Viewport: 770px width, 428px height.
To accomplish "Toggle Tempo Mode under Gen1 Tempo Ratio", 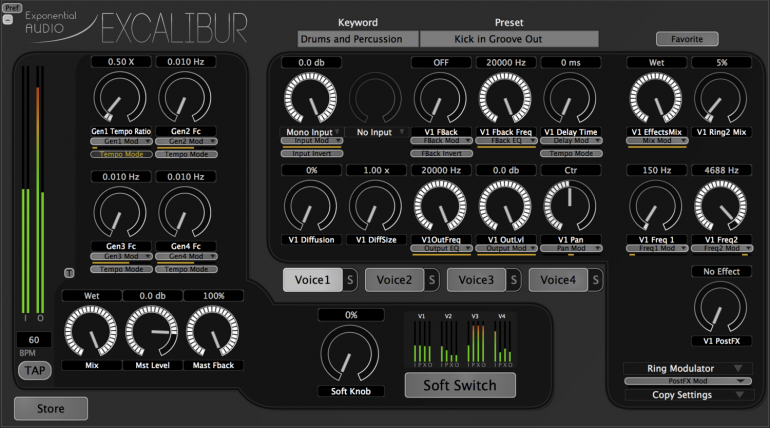I will [x=120, y=154].
